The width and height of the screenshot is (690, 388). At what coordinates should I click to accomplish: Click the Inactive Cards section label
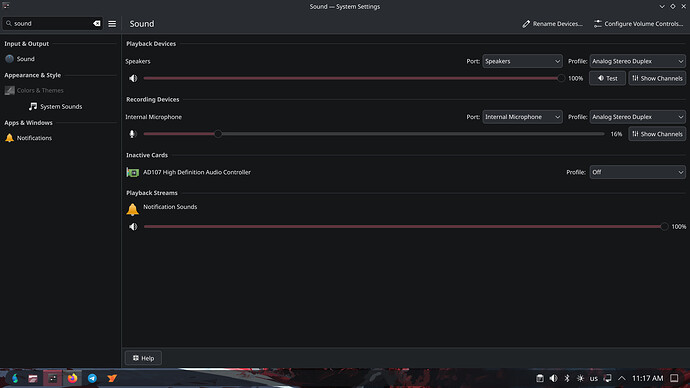tap(147, 155)
